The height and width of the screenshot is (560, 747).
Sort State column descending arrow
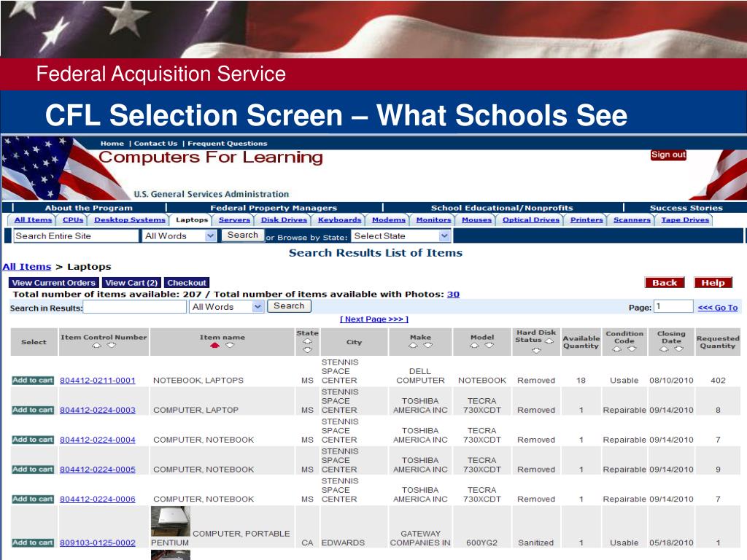pos(307,350)
